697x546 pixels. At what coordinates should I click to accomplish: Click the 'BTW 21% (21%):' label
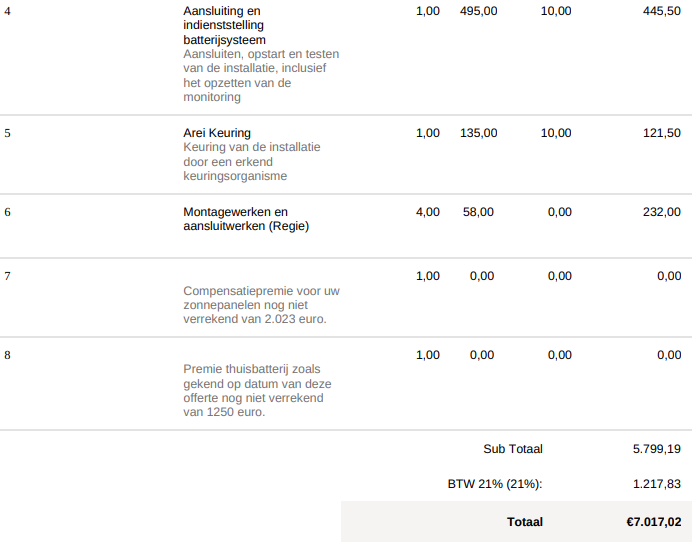coord(494,484)
